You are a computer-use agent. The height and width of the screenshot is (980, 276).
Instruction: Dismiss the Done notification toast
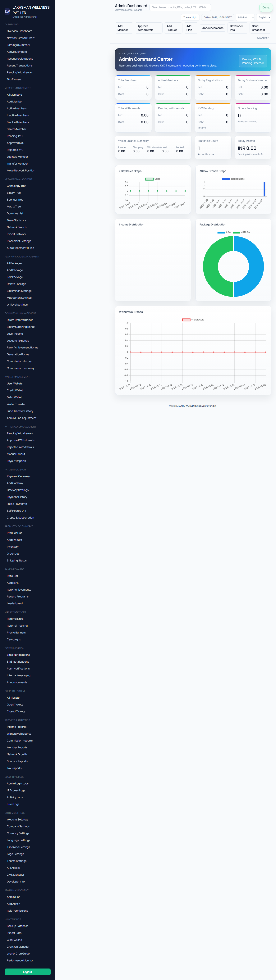[265, 8]
